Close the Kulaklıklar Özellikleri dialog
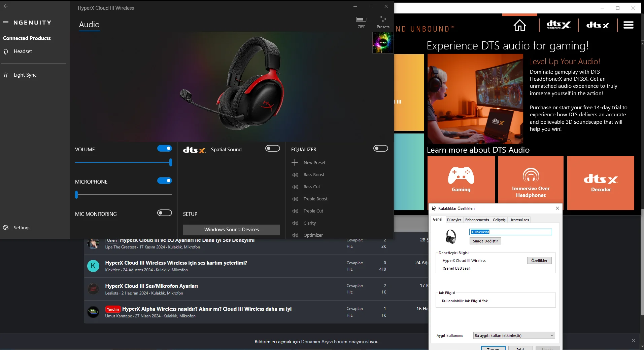Viewport: 644px width, 350px height. click(x=557, y=208)
